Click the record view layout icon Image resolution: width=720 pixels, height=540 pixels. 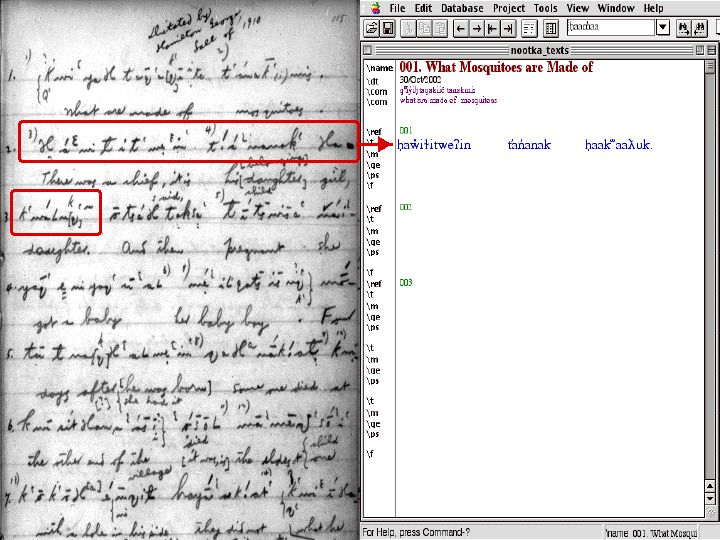pos(529,28)
